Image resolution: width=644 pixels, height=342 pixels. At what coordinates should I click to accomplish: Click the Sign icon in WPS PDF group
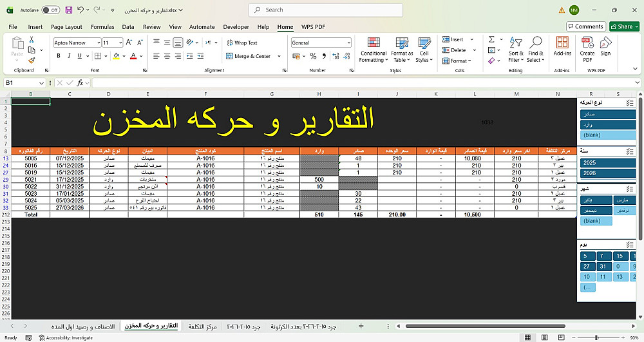pyautogui.click(x=605, y=46)
